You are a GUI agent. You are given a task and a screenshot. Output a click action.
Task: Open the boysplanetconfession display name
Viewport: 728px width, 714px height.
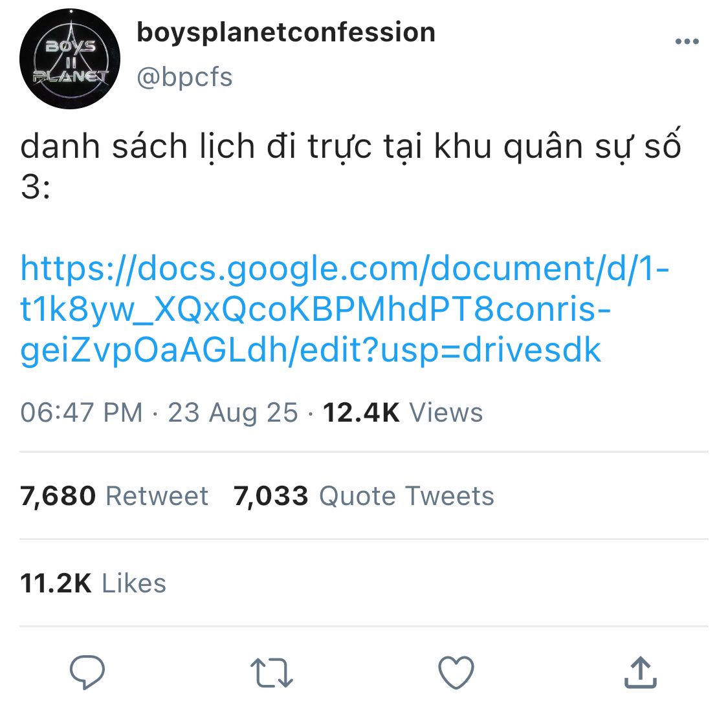click(286, 32)
